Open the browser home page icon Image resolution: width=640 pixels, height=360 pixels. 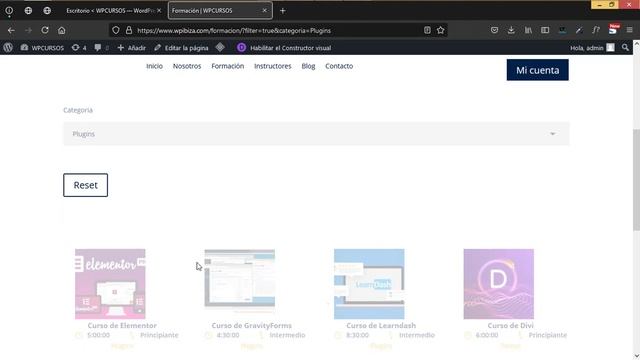pyautogui.click(x=62, y=30)
